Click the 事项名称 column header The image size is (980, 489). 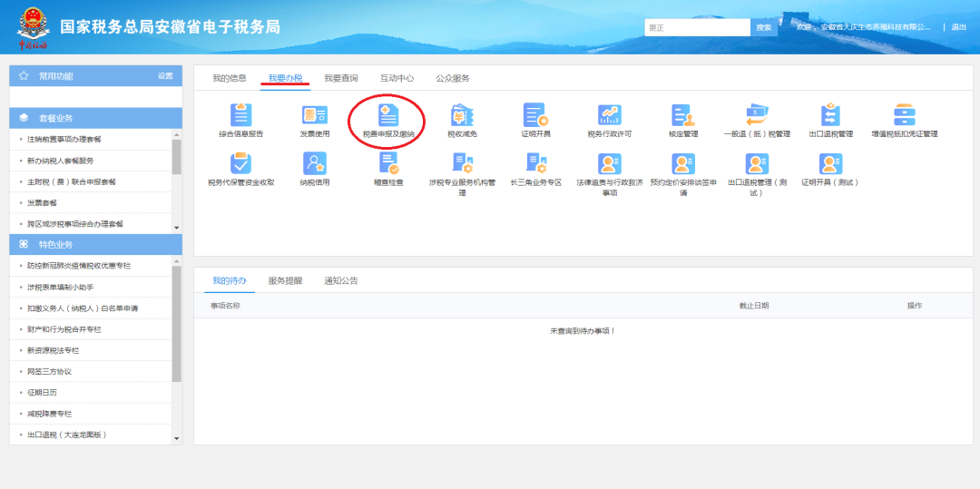(x=225, y=306)
